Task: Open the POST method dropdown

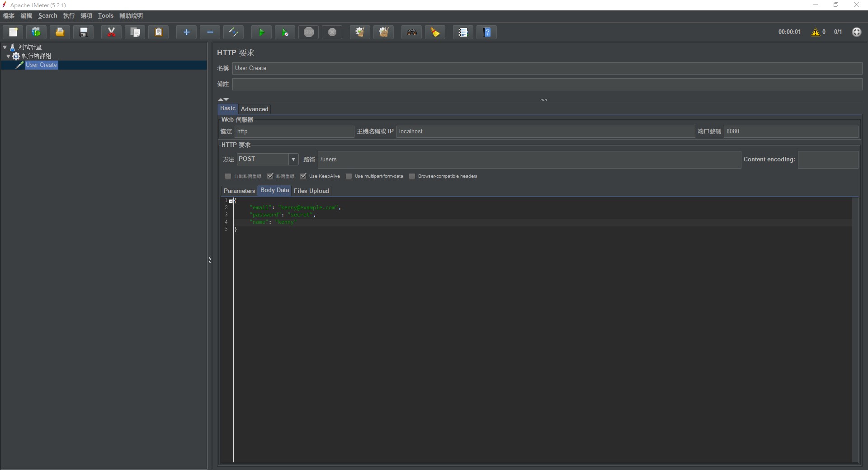Action: (x=293, y=159)
